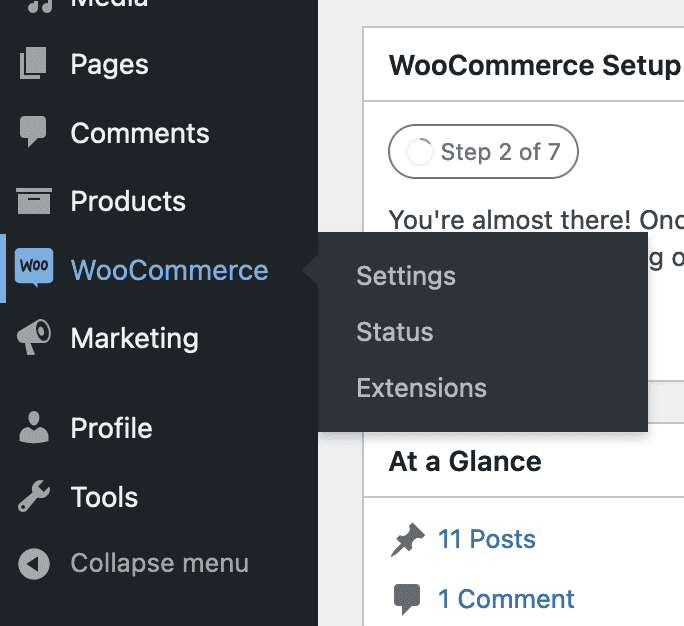Viewport: 684px width, 626px height.
Task: Open the Marketing menu label
Action: (x=134, y=338)
